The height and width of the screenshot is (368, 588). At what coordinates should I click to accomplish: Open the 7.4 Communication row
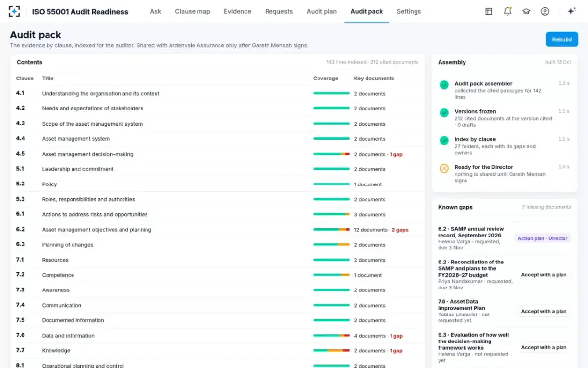pyautogui.click(x=218, y=305)
